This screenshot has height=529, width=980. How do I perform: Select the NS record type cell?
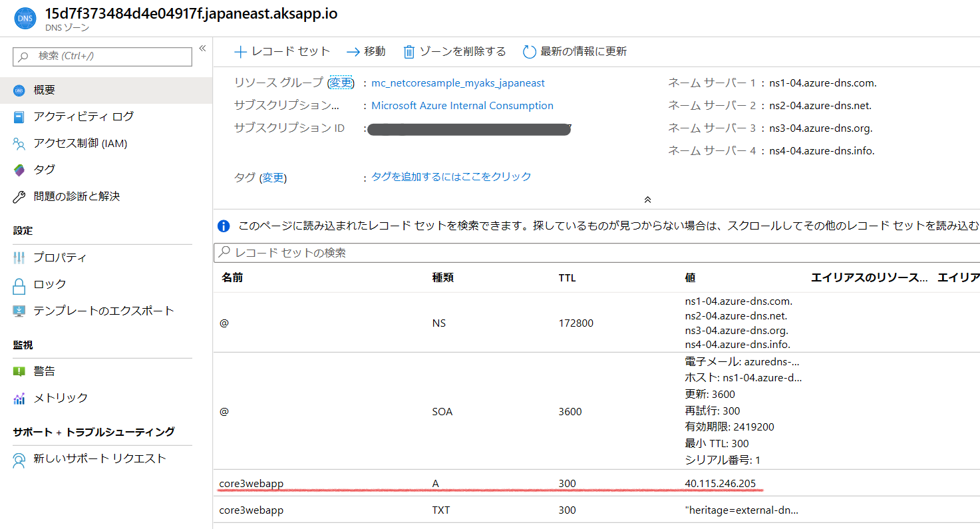[439, 323]
